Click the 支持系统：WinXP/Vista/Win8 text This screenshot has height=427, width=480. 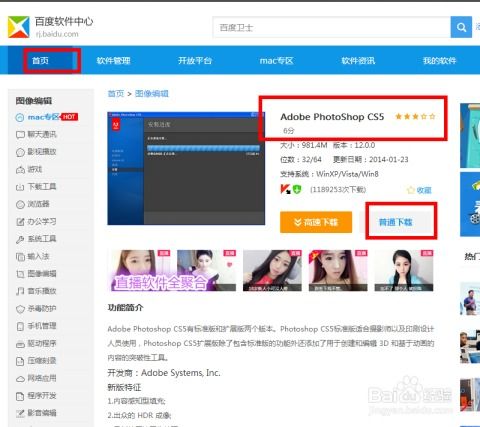pyautogui.click(x=329, y=174)
